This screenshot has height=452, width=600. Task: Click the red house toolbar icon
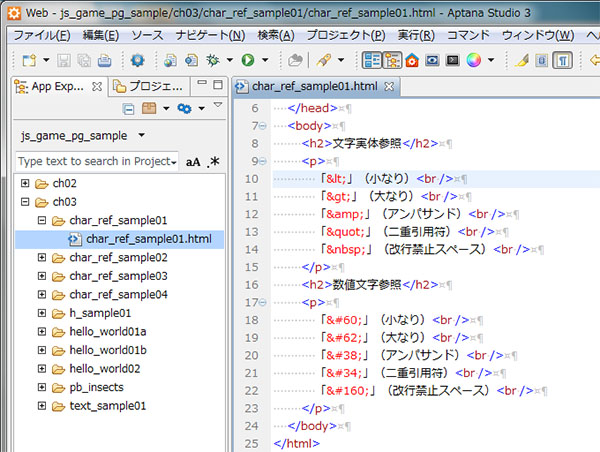pos(412,60)
